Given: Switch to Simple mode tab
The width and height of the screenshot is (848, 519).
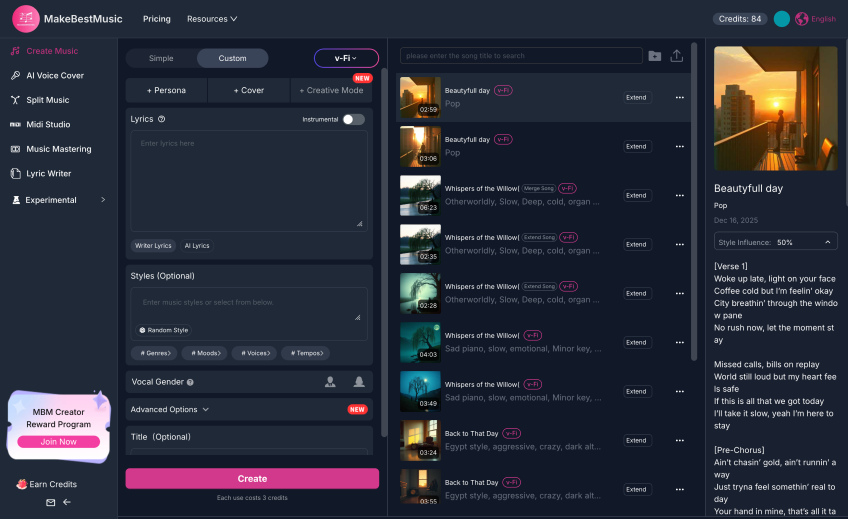Looking at the screenshot, I should 161,58.
